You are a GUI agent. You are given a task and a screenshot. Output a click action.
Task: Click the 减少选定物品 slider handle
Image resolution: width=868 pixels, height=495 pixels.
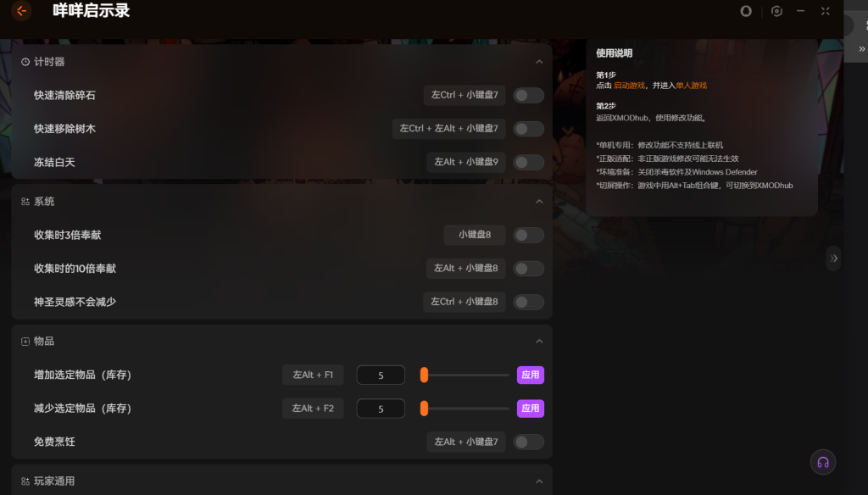[x=424, y=409]
